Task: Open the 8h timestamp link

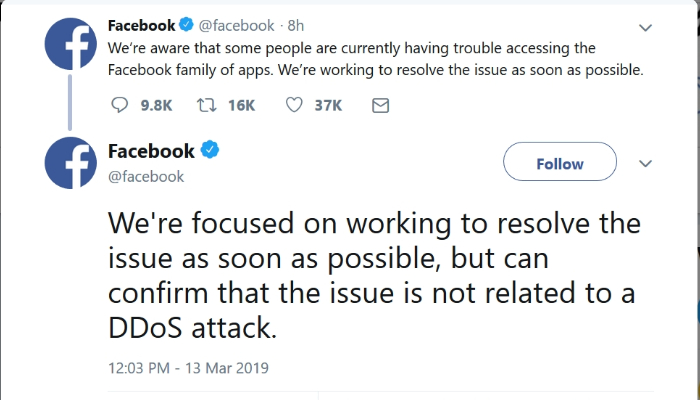Action: 296,25
